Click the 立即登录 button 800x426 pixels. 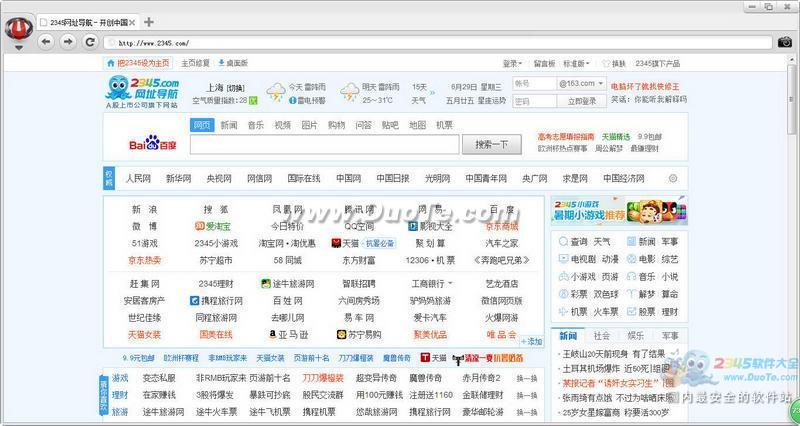click(x=582, y=101)
